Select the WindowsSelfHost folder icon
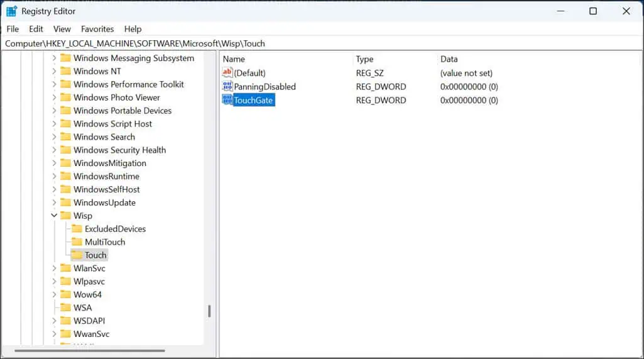644x359 pixels. pos(65,190)
